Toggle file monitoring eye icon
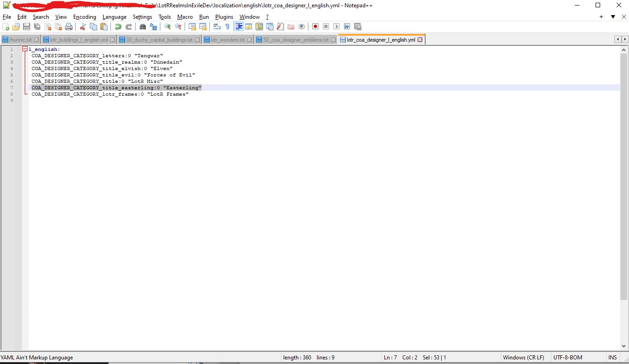 pos(301,27)
